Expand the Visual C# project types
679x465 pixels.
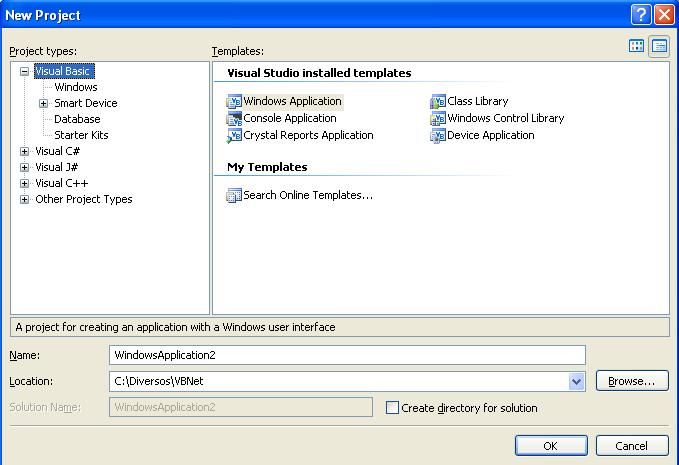(25, 152)
